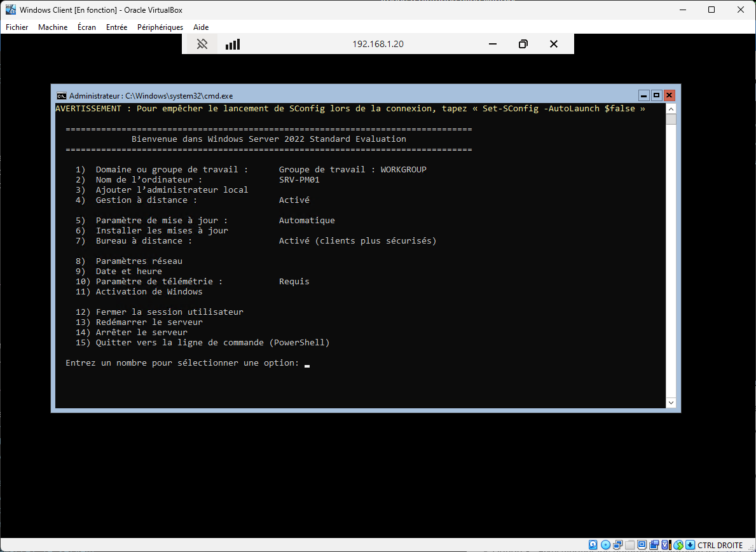Click the AVERTISSEMENT warning line

click(x=350, y=109)
